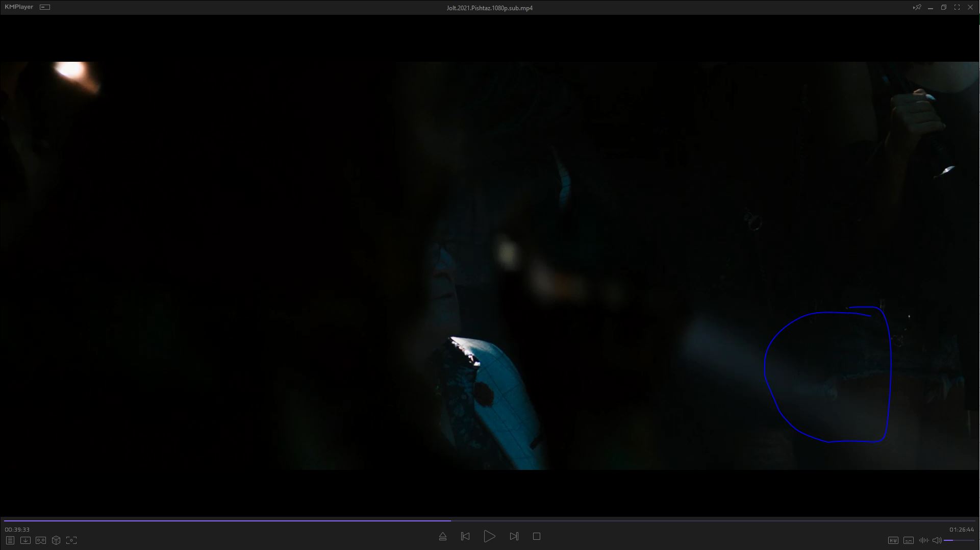
Task: Toggle HW hardware acceleration
Action: point(893,540)
